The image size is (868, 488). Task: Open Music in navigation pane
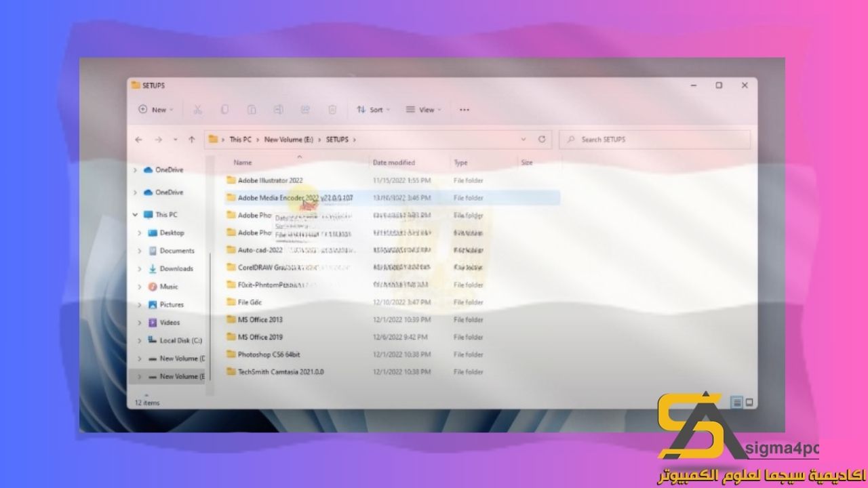click(x=169, y=287)
